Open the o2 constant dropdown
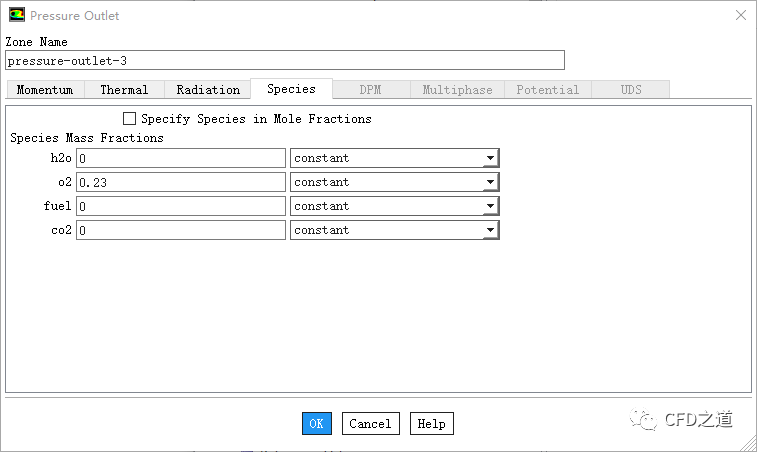The height and width of the screenshot is (452, 757). coord(394,182)
